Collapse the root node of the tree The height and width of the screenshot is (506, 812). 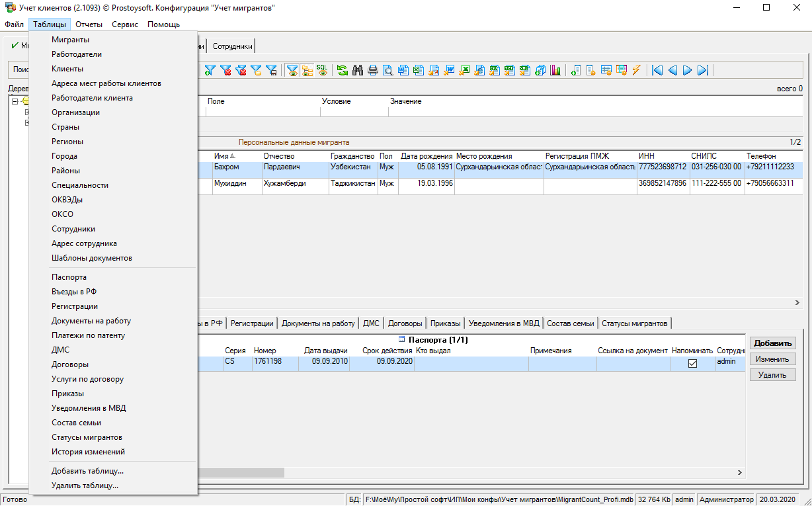(15, 101)
